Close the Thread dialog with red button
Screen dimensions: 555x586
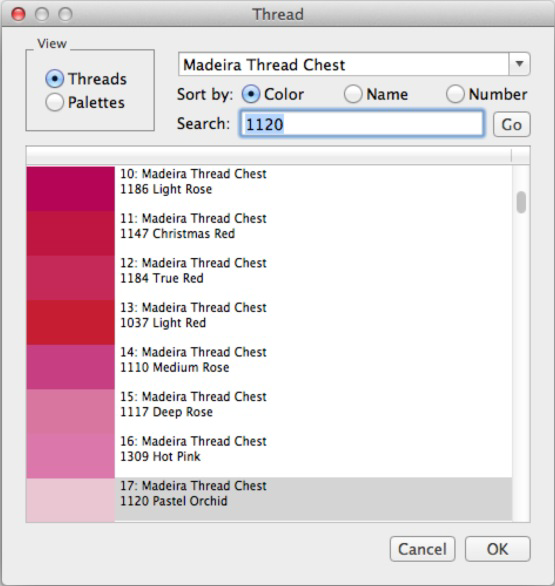(18, 14)
